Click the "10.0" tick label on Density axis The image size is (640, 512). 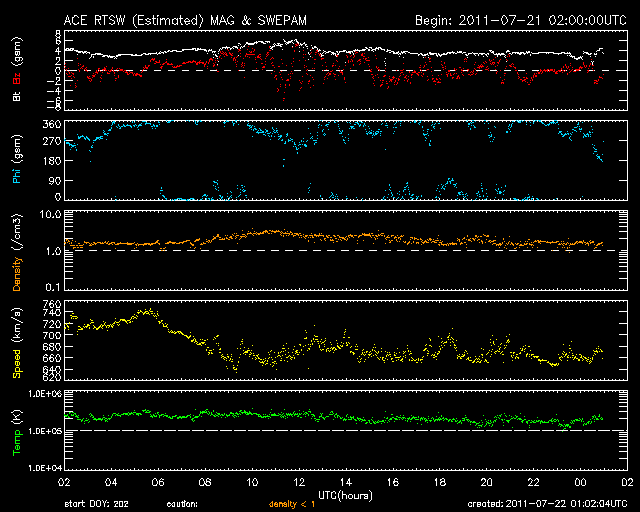coord(50,214)
